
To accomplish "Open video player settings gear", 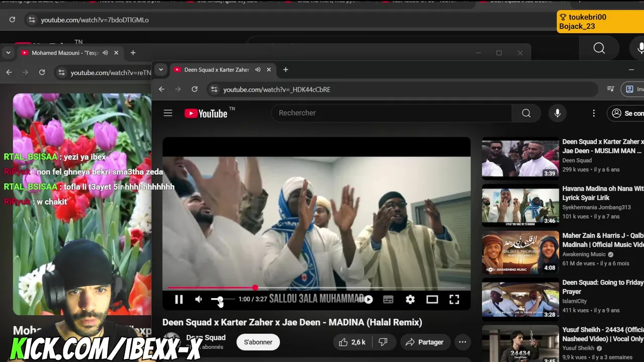I will tap(410, 300).
